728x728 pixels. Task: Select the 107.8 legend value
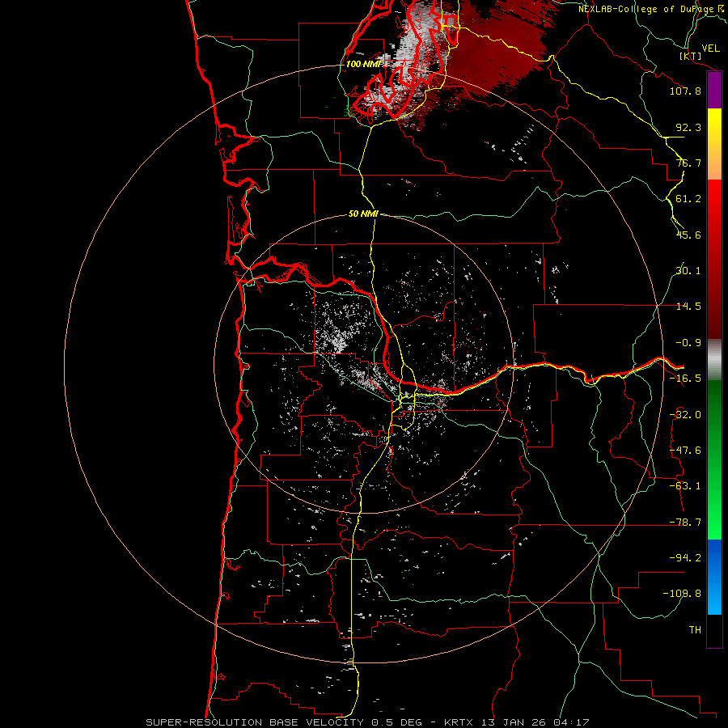coord(685,91)
